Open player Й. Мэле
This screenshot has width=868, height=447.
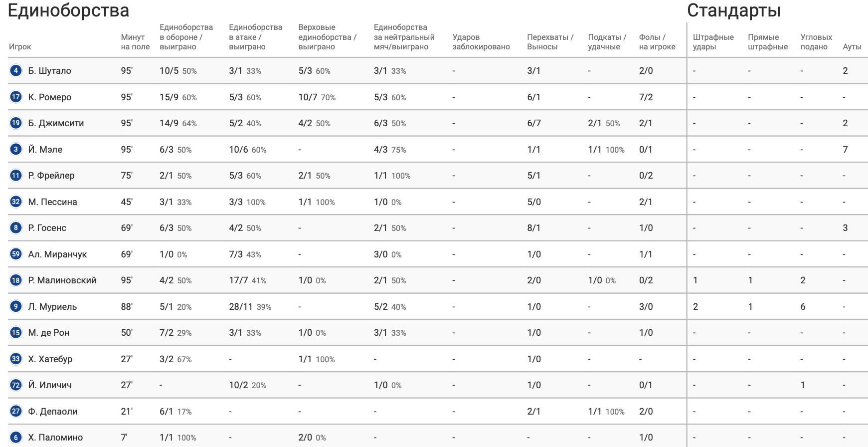(45, 149)
